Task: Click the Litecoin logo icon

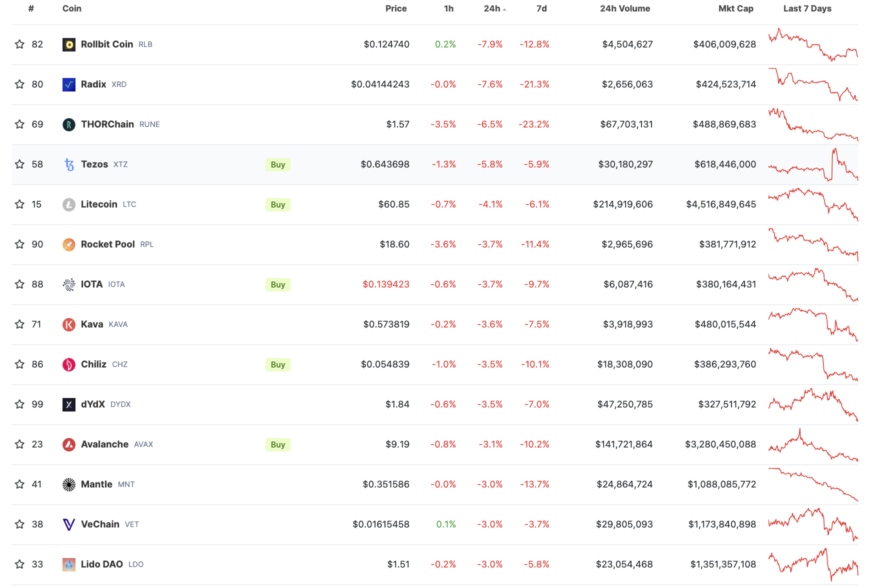Action: click(69, 204)
